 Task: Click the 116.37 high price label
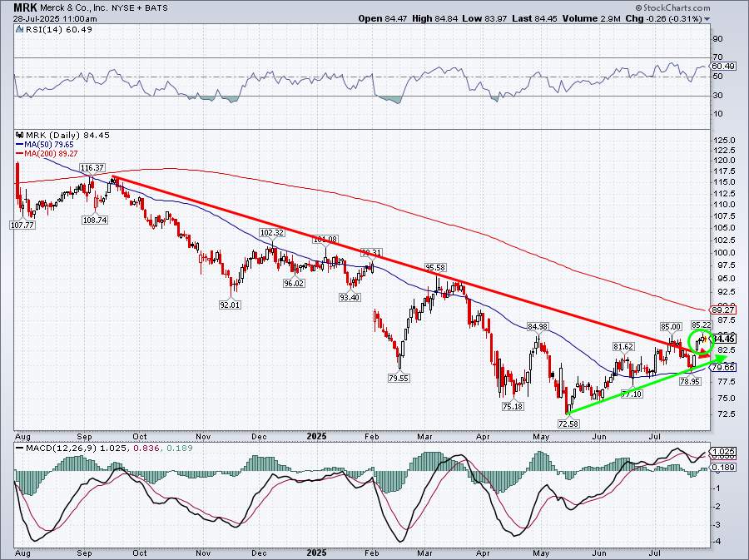pyautogui.click(x=92, y=168)
